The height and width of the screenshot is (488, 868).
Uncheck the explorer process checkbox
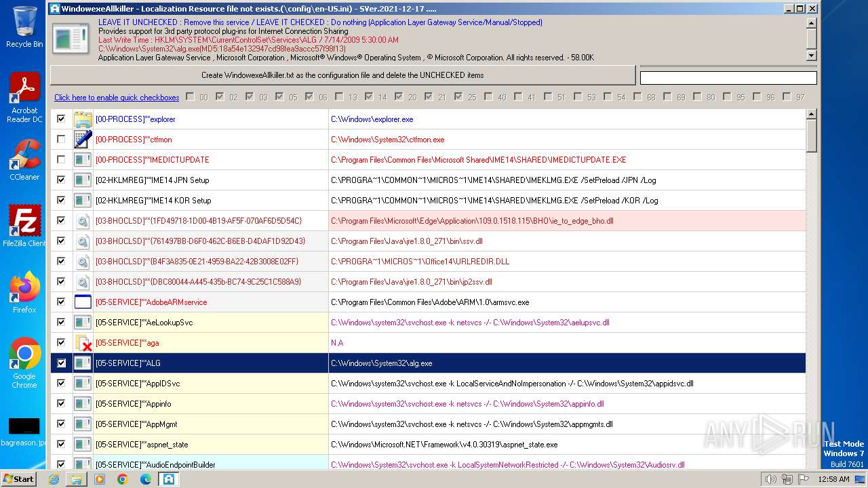(x=61, y=119)
